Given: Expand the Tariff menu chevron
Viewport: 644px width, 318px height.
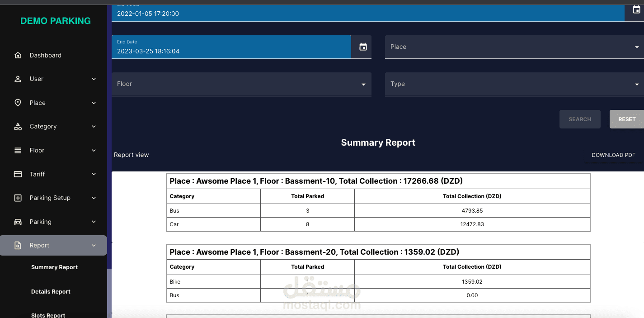Looking at the screenshot, I should [x=94, y=174].
